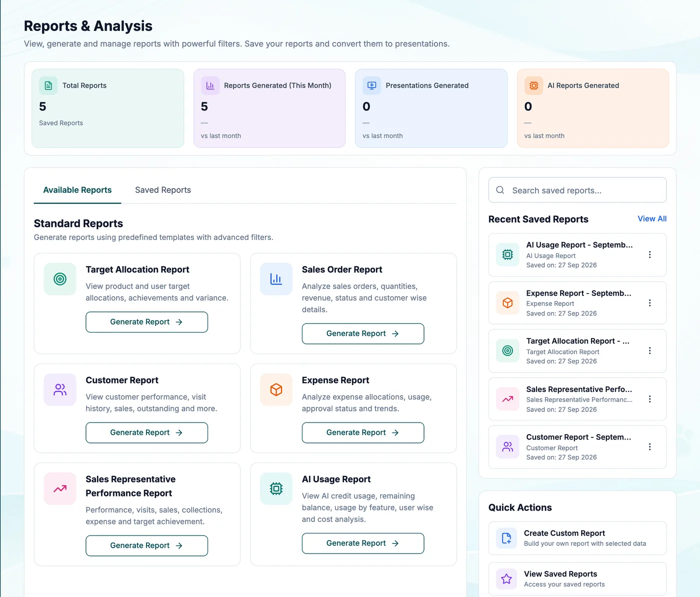
Task: Open options menu for saved Sales Representative report
Action: coord(649,399)
